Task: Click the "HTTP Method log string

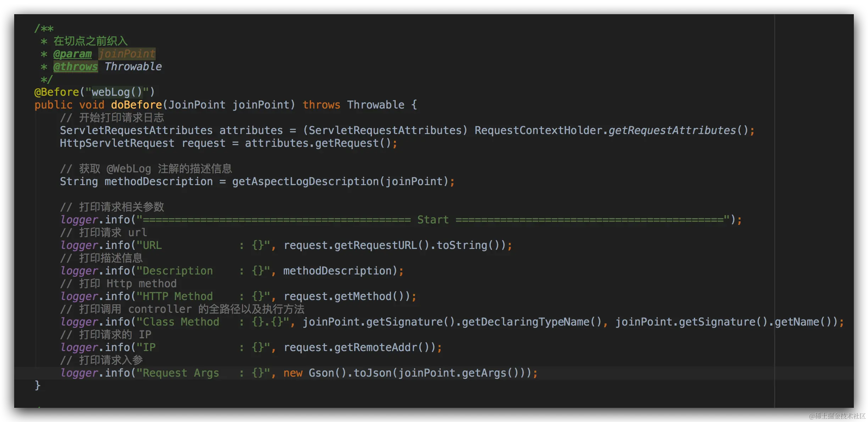Action: [174, 296]
